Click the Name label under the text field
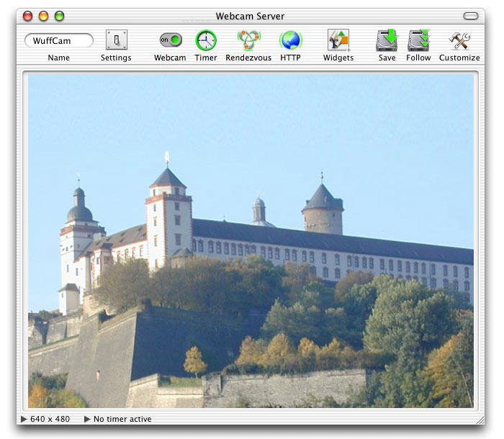 tap(59, 58)
